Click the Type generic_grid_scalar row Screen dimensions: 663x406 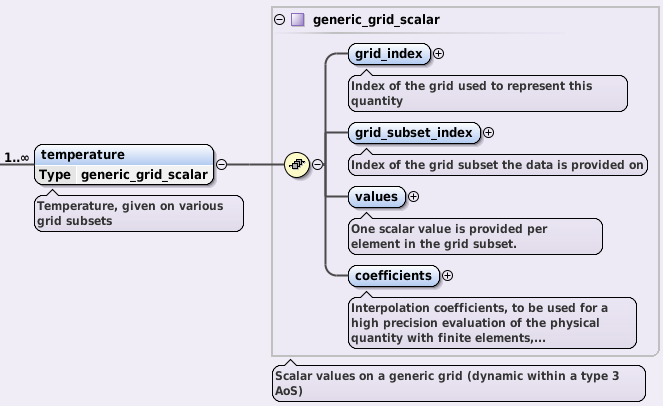(124, 175)
